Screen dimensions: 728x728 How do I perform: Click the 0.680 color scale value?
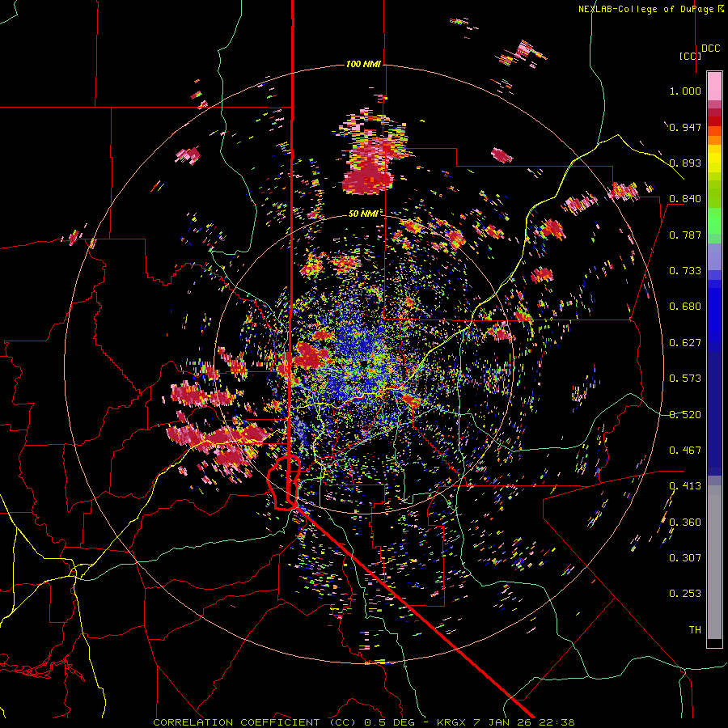(x=685, y=306)
